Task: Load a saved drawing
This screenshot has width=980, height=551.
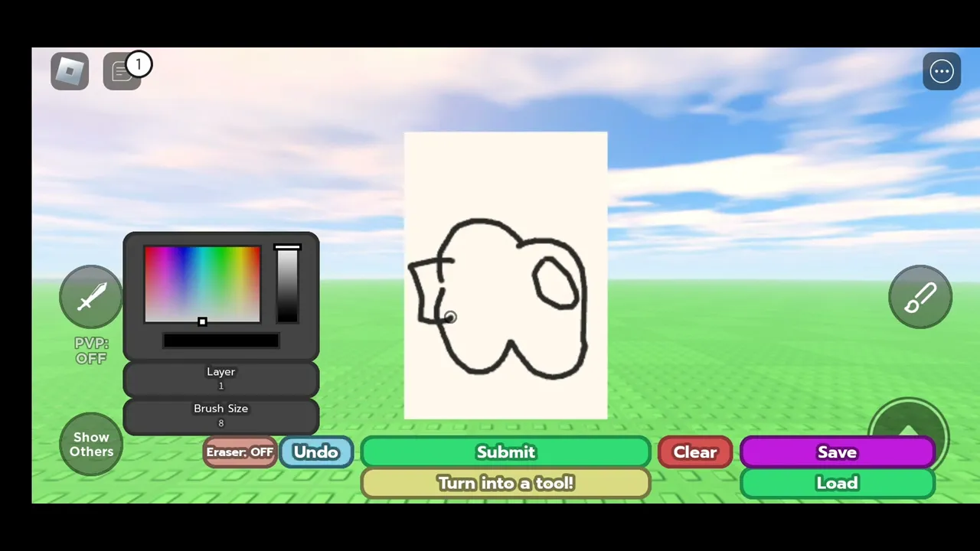Action: [x=838, y=483]
